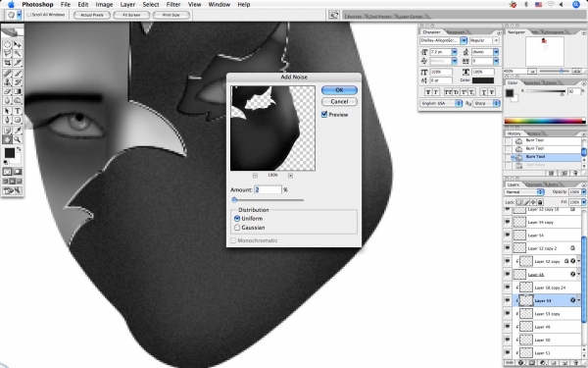
Task: Select the Lasso tool
Action: [7, 54]
